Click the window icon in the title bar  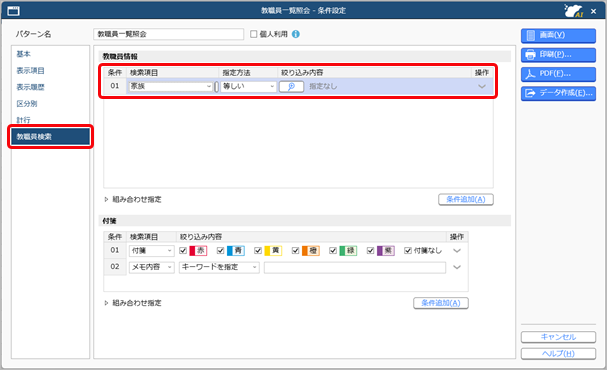[13, 10]
